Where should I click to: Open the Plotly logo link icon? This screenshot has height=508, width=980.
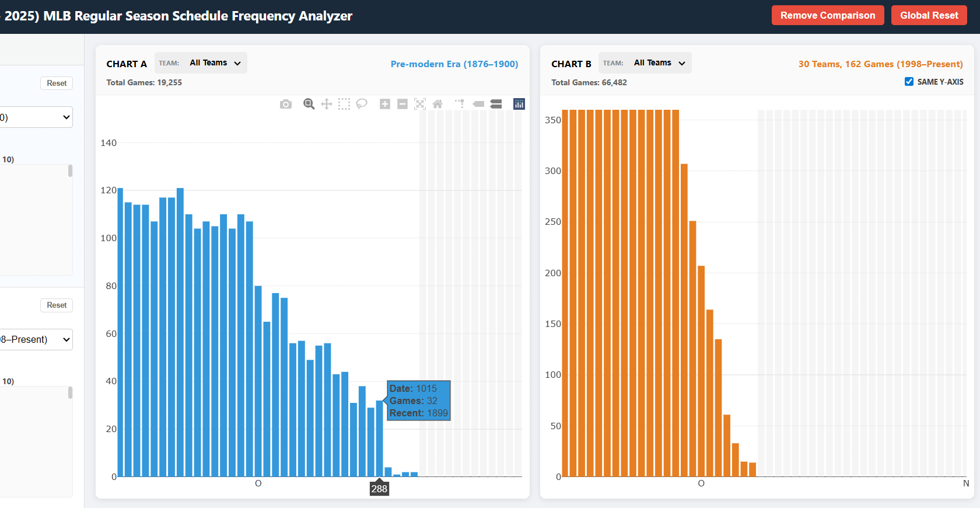(519, 104)
